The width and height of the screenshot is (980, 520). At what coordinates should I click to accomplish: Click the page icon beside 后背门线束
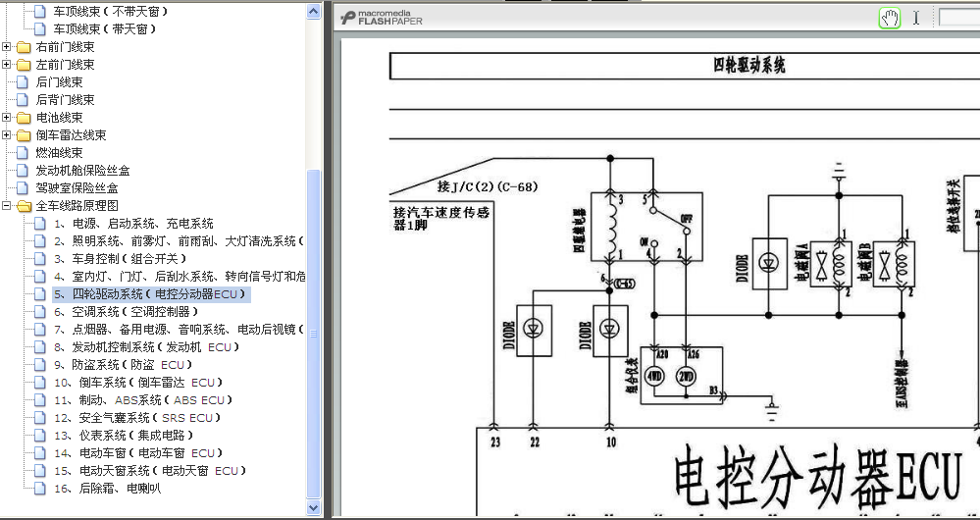23,99
